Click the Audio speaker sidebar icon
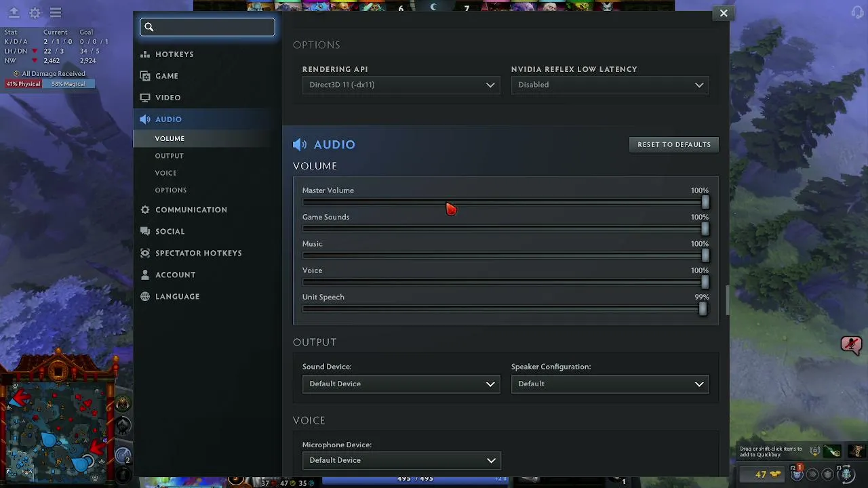 point(145,119)
